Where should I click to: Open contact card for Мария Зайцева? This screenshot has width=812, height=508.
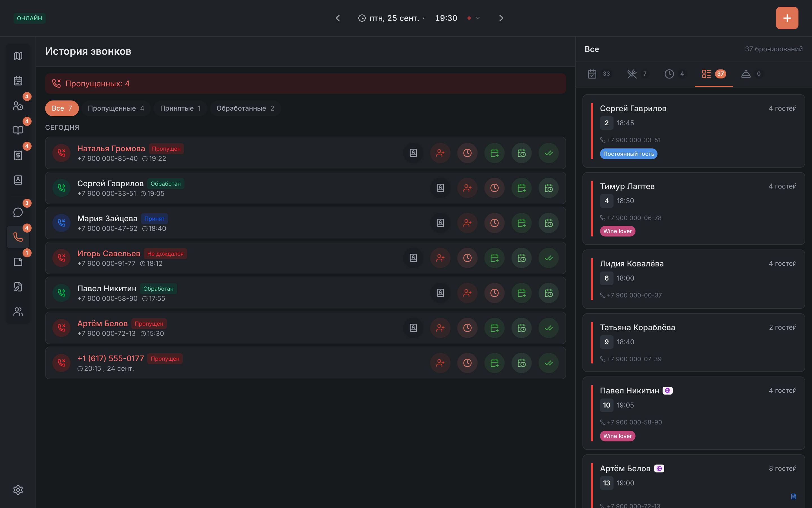pos(440,223)
